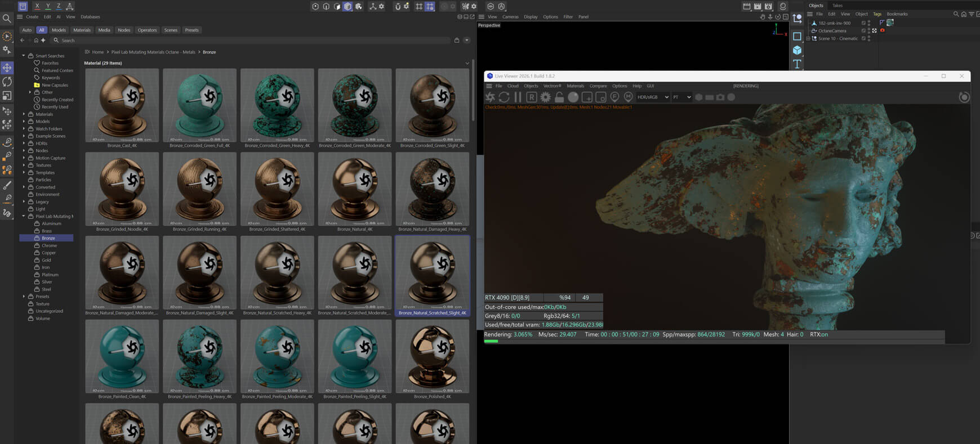
Task: Click the Render View clapperboard icon
Action: pos(746,6)
